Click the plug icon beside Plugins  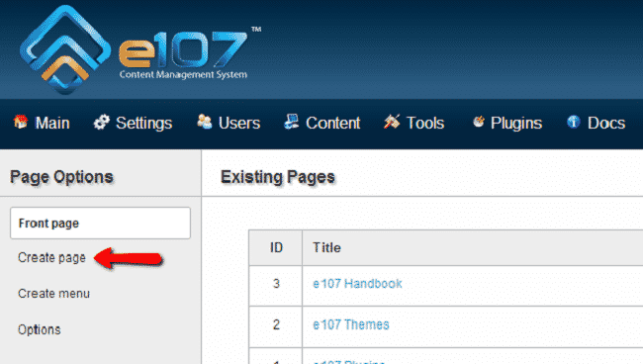[478, 122]
